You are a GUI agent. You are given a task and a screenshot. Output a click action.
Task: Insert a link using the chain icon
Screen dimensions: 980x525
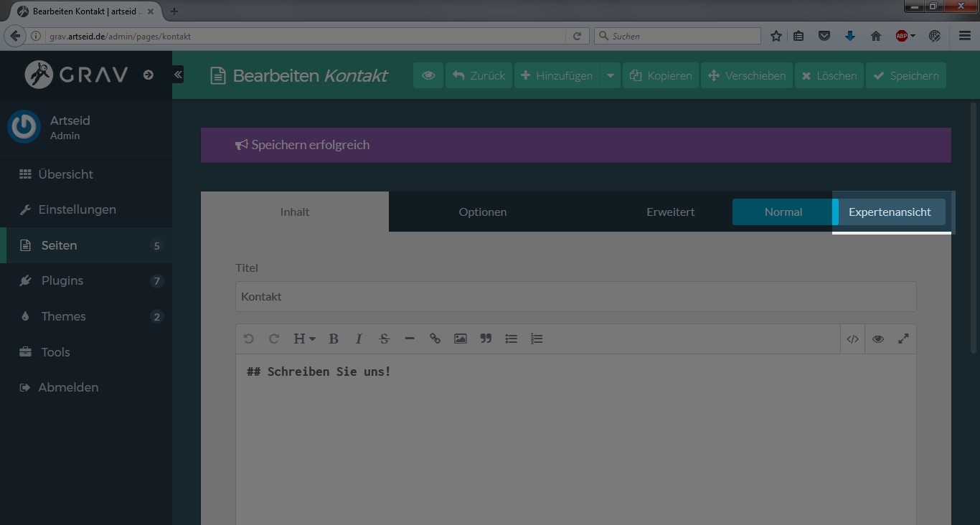[435, 339]
